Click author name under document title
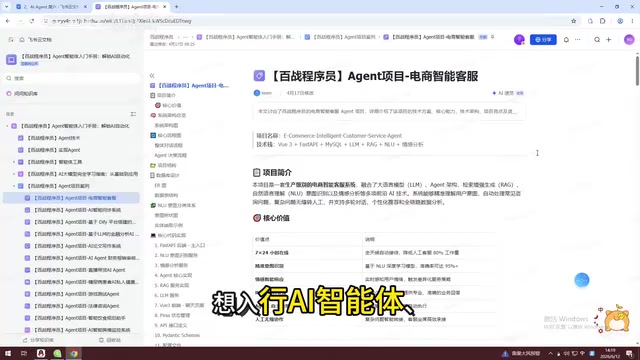The width and height of the screenshot is (640, 360). point(266,93)
